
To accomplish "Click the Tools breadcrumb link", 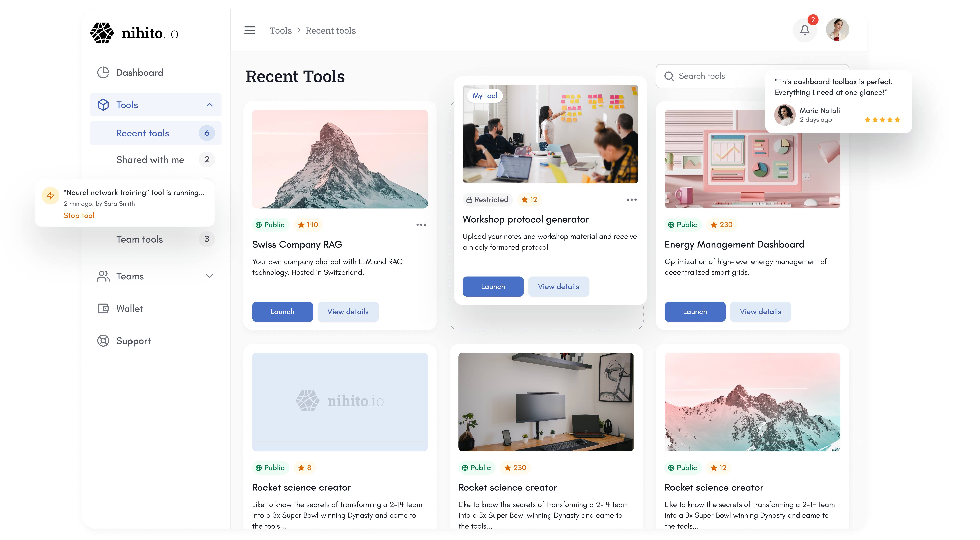I will point(280,30).
